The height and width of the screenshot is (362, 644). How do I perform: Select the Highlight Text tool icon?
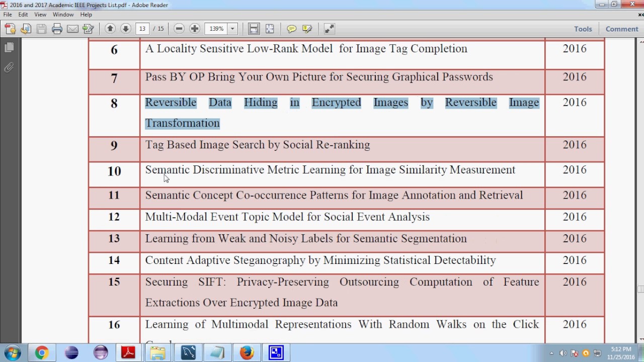coord(307,29)
